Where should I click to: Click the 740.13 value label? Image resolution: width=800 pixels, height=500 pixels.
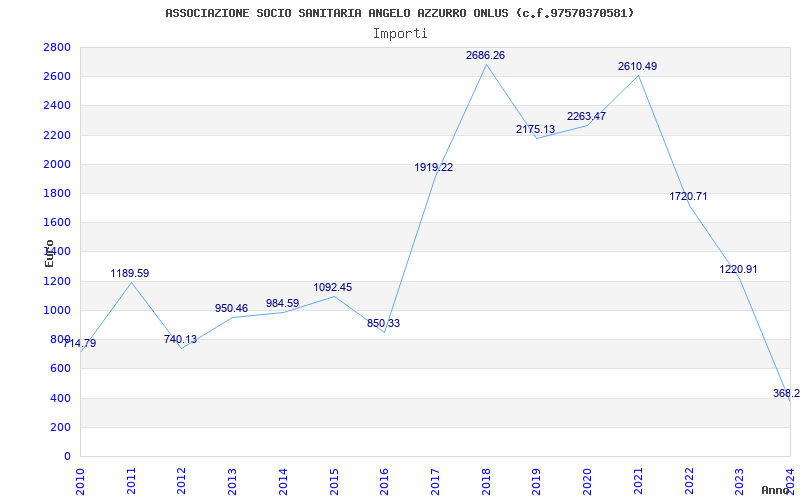point(180,339)
